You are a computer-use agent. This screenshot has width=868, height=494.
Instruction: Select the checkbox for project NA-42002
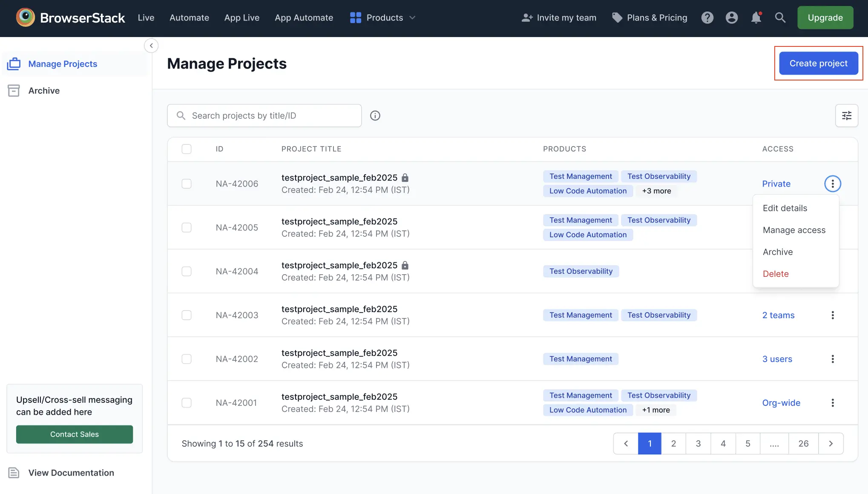coord(187,359)
